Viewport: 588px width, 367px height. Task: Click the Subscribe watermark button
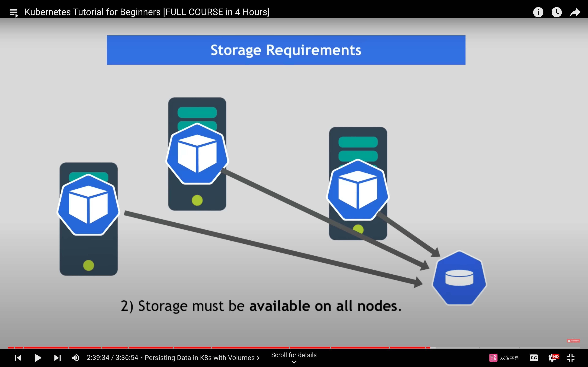pyautogui.click(x=573, y=341)
